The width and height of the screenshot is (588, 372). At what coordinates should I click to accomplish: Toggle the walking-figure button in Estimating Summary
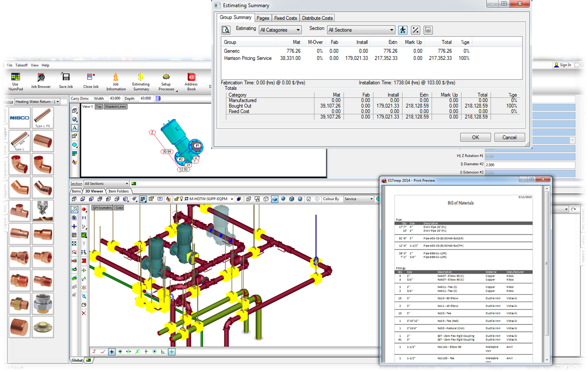(403, 30)
